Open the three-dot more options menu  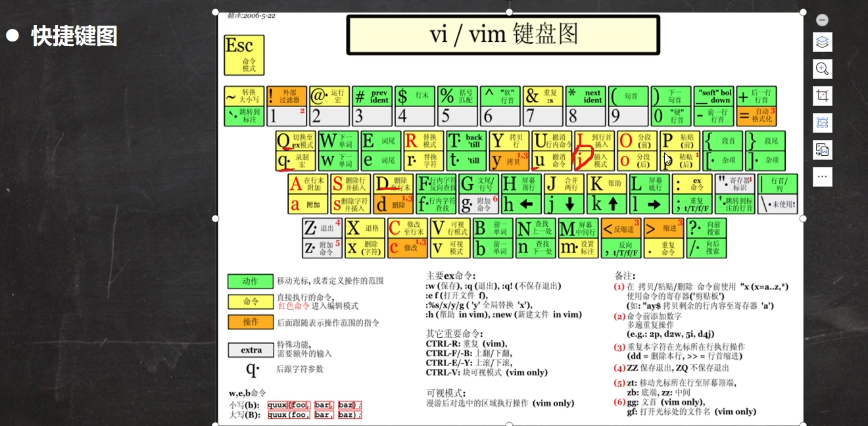pyautogui.click(x=823, y=177)
